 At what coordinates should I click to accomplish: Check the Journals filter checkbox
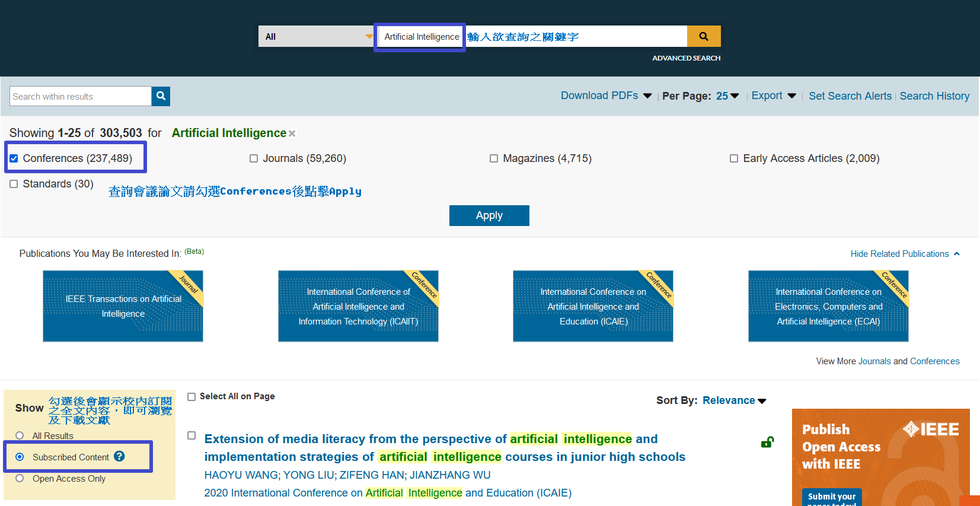click(x=254, y=158)
